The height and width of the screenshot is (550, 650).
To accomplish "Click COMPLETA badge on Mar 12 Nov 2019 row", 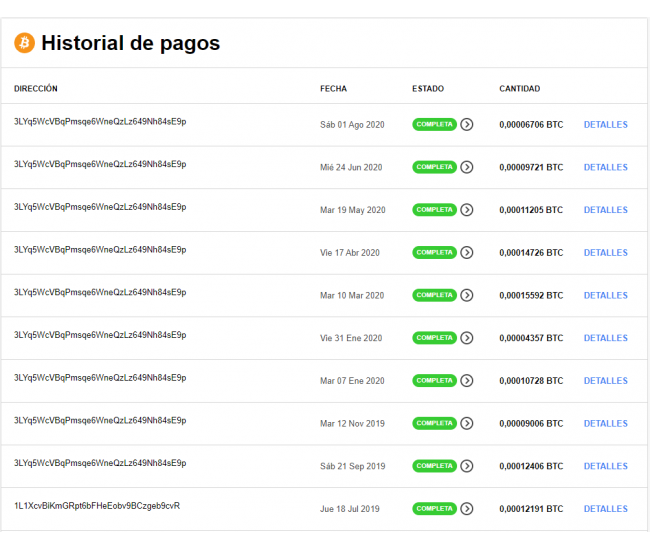I will 434,423.
